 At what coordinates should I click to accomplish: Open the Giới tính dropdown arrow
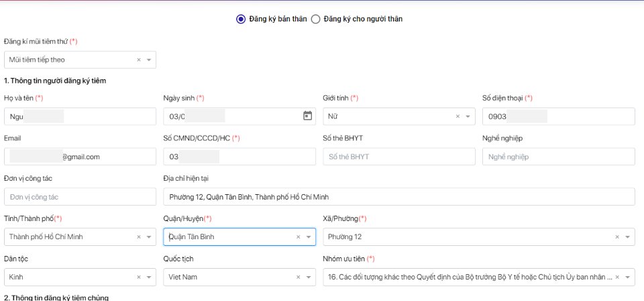click(468, 116)
